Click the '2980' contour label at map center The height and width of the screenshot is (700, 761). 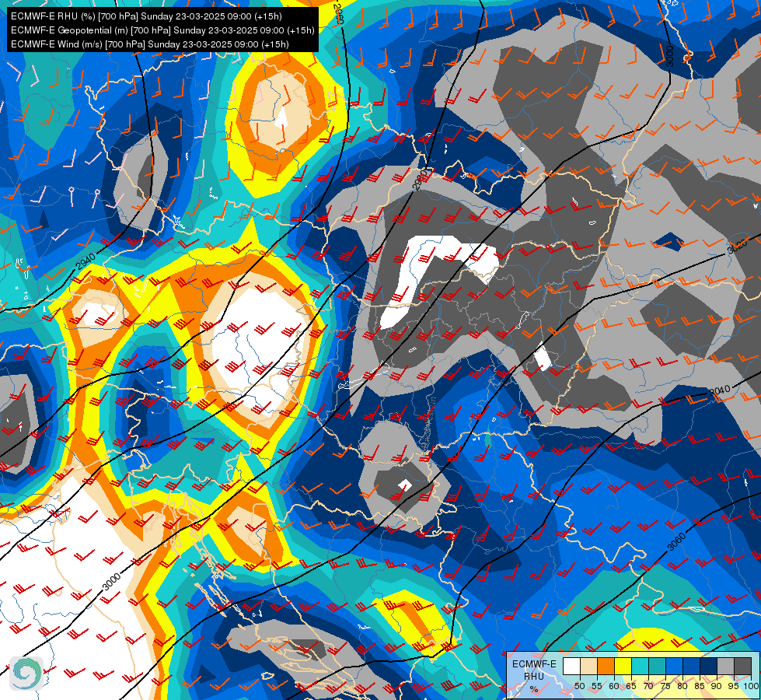(419, 179)
